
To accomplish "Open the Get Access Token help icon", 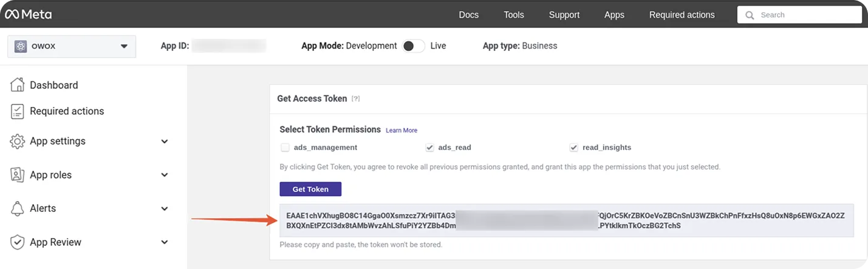I will pos(356,98).
